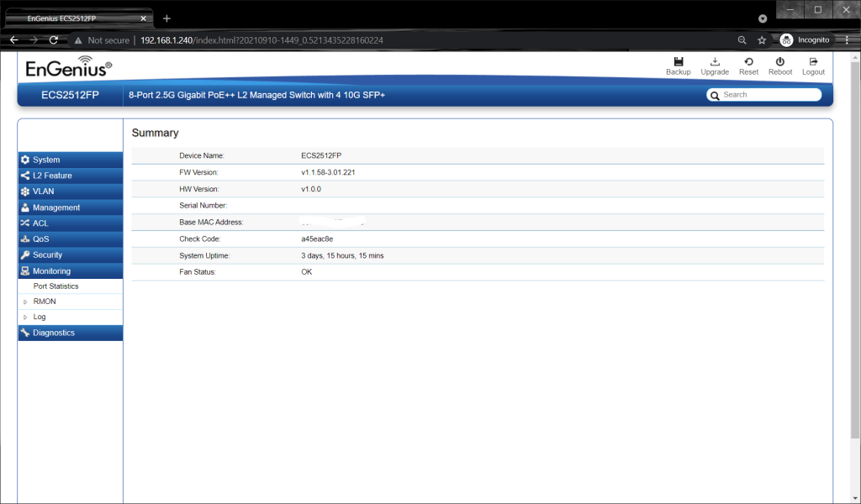861x504 pixels.
Task: Open the ACL menu section
Action: pyautogui.click(x=71, y=223)
